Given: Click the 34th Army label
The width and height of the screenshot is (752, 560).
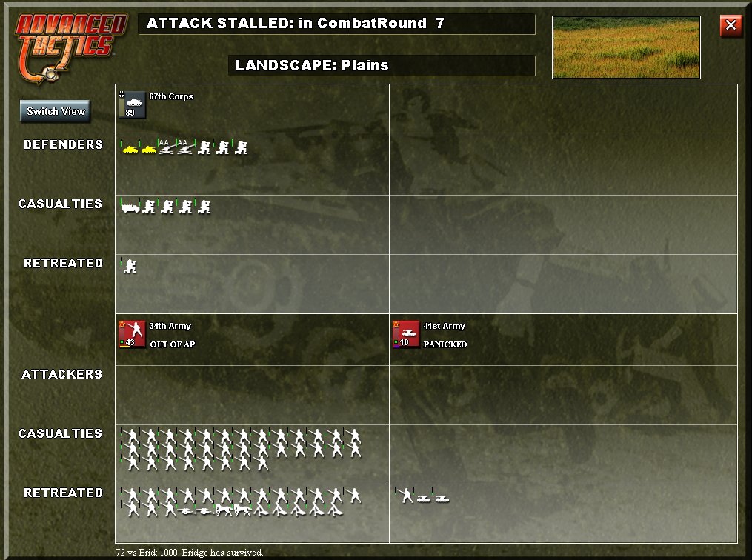Looking at the screenshot, I should click(x=170, y=326).
